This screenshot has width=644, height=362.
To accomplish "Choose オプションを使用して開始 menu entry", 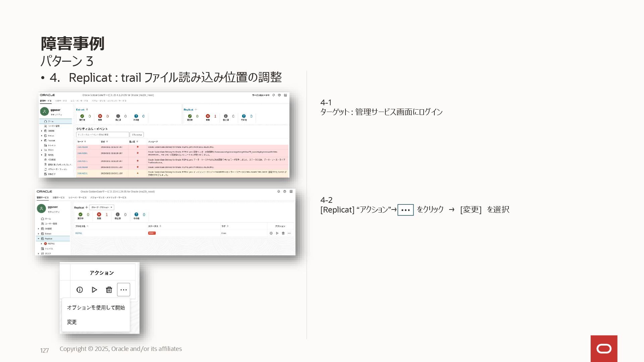I will click(96, 308).
